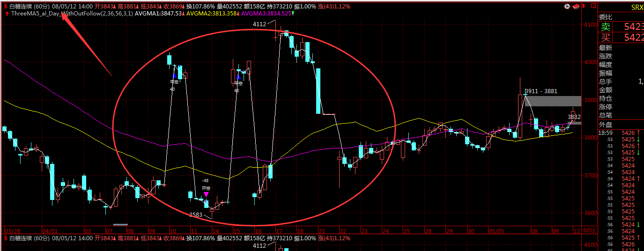Screen dimensions: 644x251
Task: Click the 60分 period label on axis
Action: (x=588, y=231)
